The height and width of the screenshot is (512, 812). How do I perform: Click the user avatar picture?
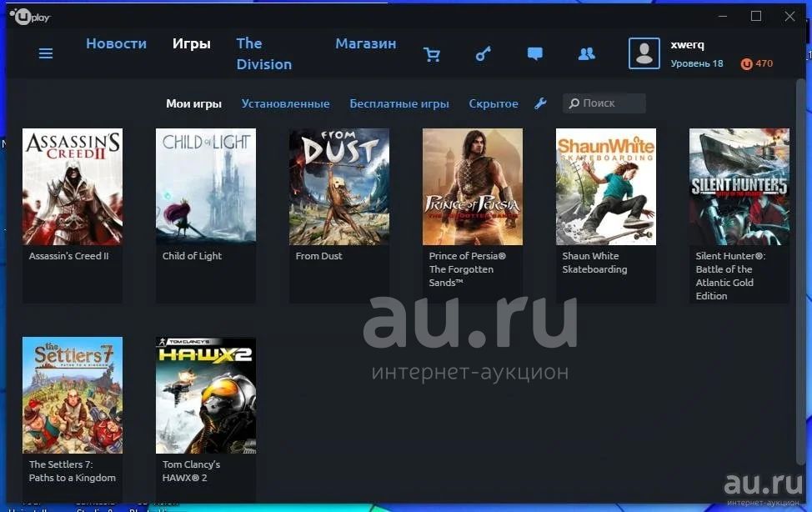(x=644, y=53)
